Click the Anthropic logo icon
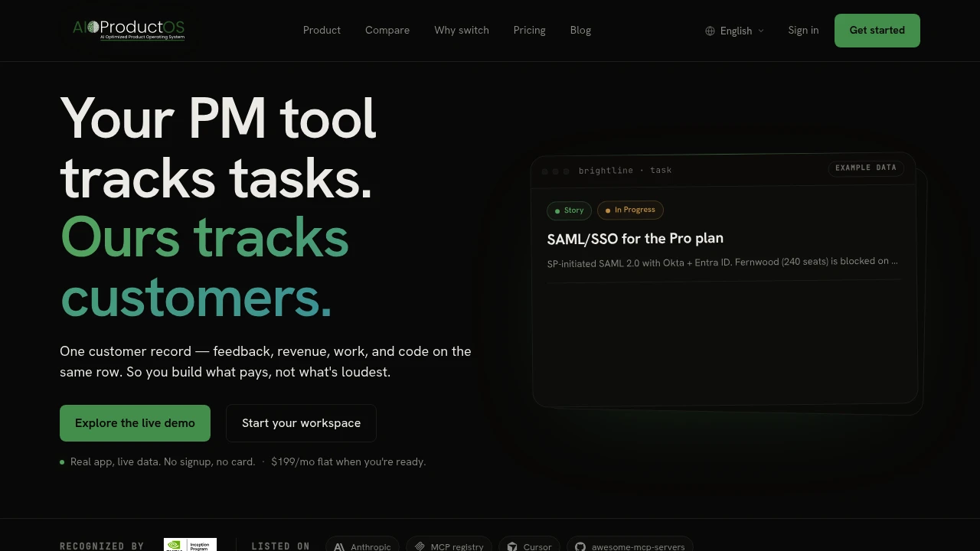 point(339,546)
